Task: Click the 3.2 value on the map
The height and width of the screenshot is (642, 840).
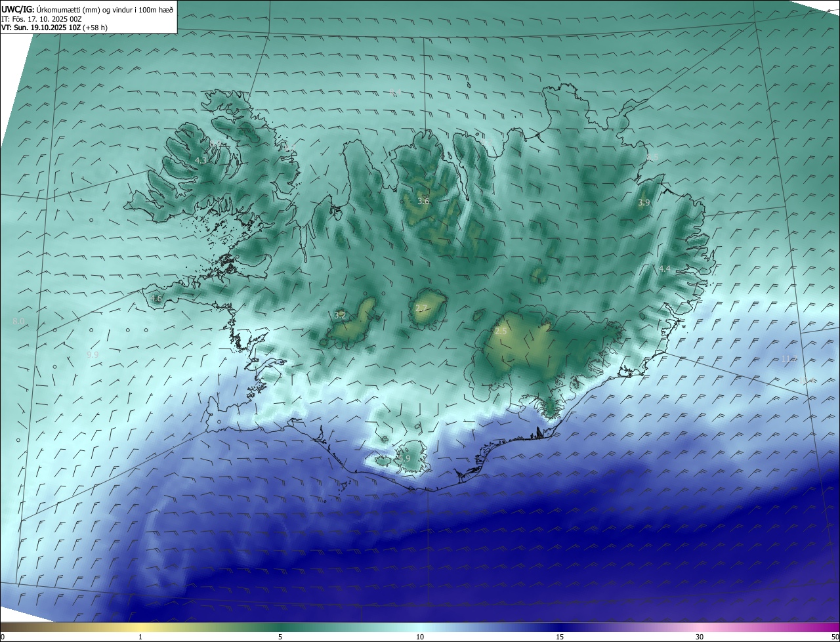Action: point(340,316)
